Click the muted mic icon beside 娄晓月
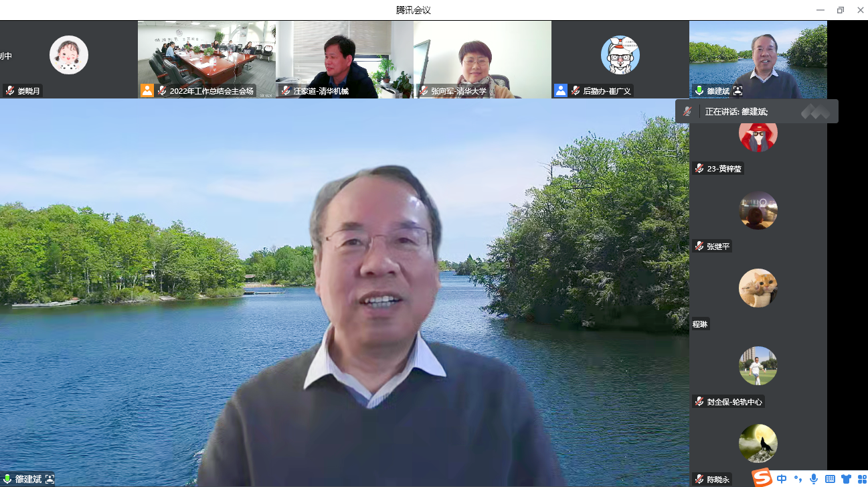 pos(9,90)
